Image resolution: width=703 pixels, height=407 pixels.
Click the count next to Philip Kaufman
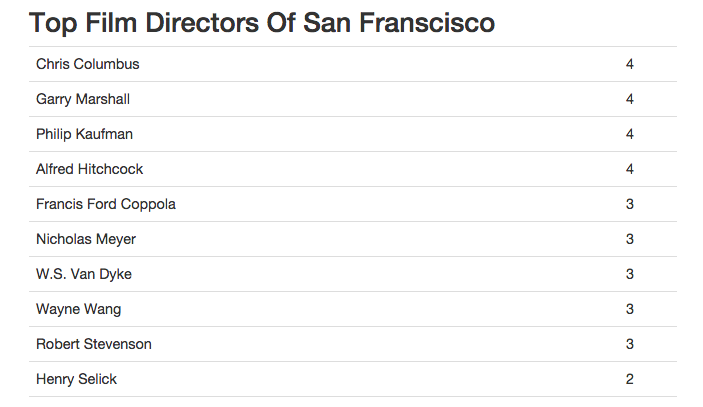tap(629, 134)
